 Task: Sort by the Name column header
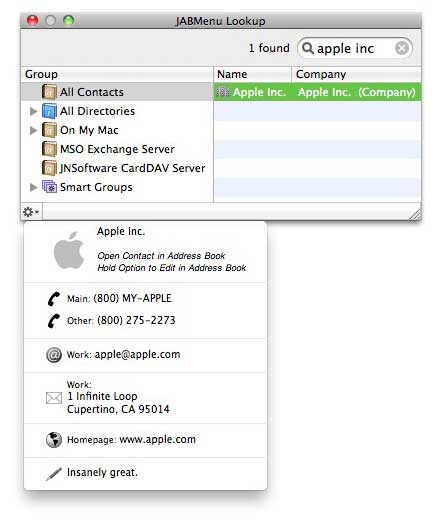point(252,74)
